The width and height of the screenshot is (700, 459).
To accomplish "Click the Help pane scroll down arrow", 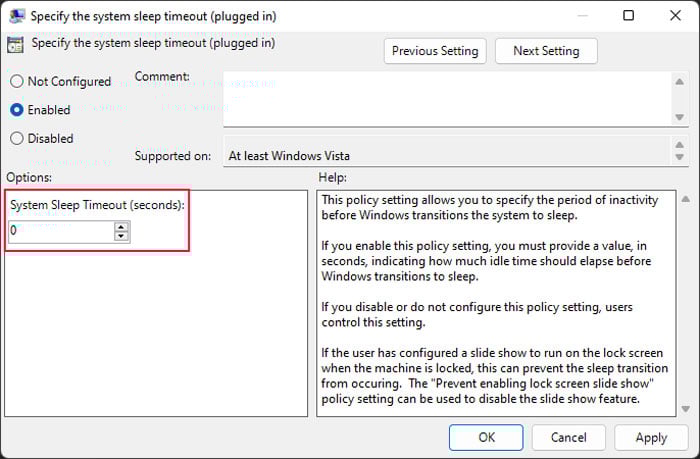I will [686, 409].
